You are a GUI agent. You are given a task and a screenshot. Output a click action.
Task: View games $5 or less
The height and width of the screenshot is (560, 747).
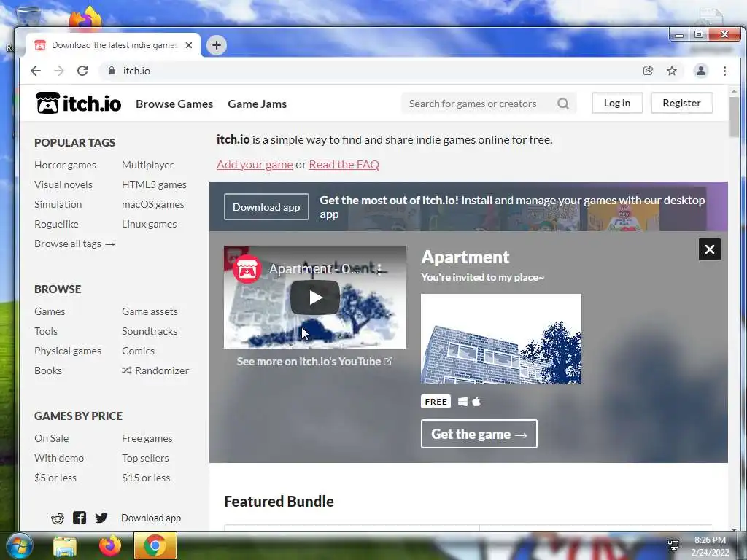click(55, 478)
